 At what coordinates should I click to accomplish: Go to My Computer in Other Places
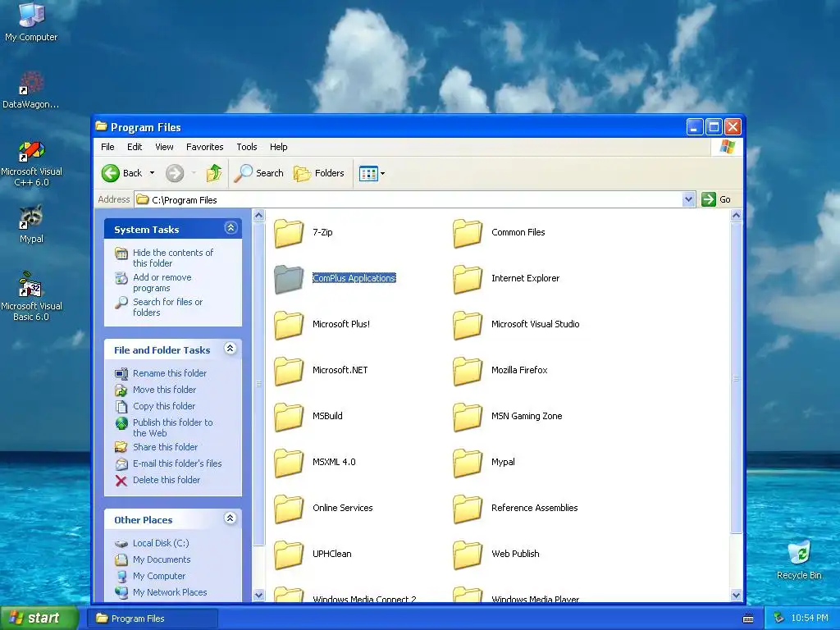tap(159, 576)
